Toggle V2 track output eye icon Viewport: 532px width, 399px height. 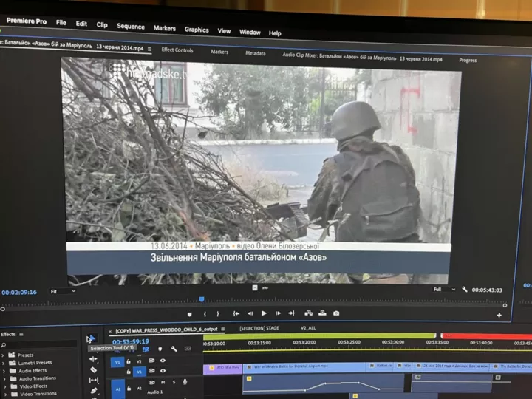[163, 361]
